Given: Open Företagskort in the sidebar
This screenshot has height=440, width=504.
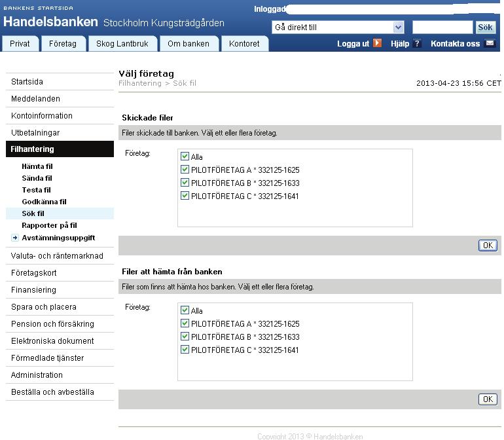Looking at the screenshot, I should pyautogui.click(x=60, y=273).
